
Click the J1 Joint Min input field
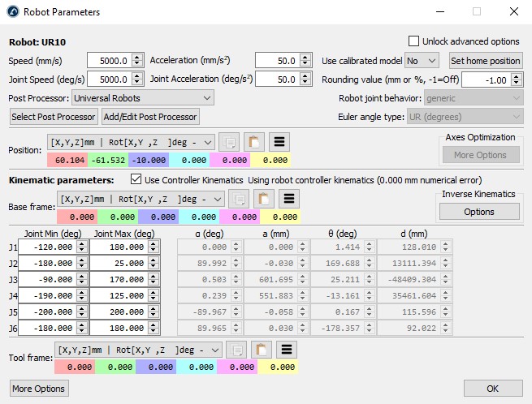click(x=46, y=247)
